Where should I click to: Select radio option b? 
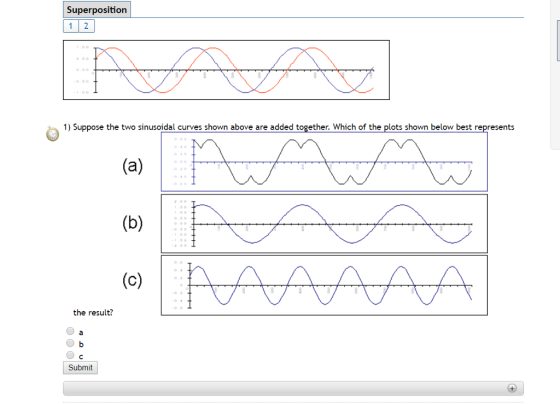click(x=70, y=343)
